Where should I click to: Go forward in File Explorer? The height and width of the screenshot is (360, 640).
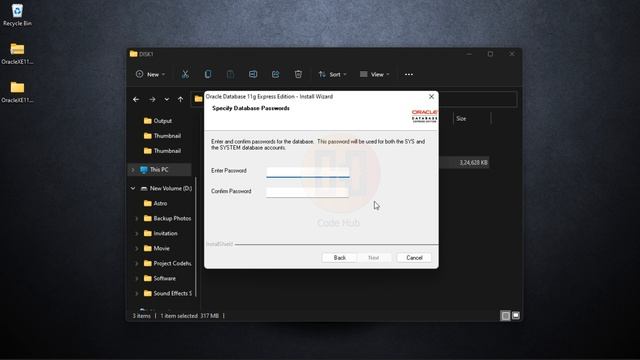click(x=152, y=99)
